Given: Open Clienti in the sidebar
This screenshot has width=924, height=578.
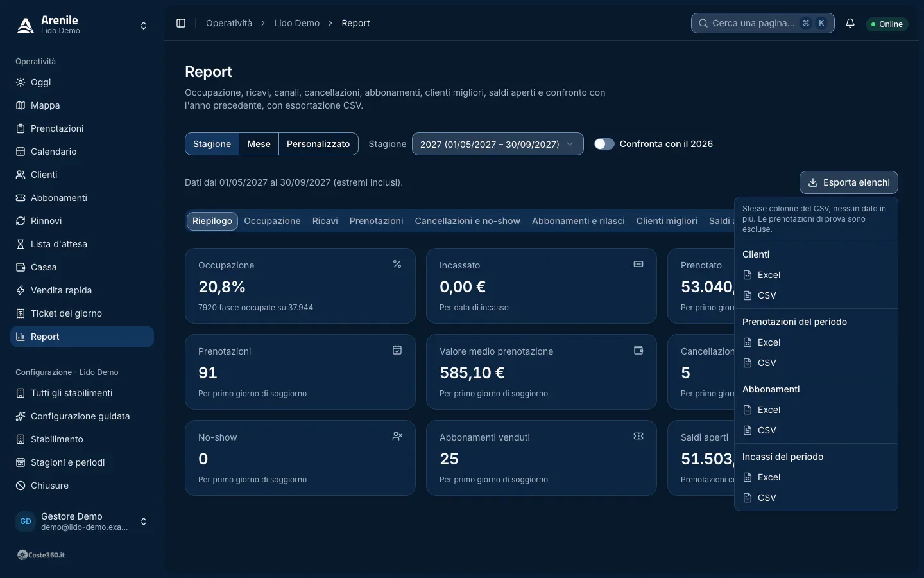Looking at the screenshot, I should (82, 175).
